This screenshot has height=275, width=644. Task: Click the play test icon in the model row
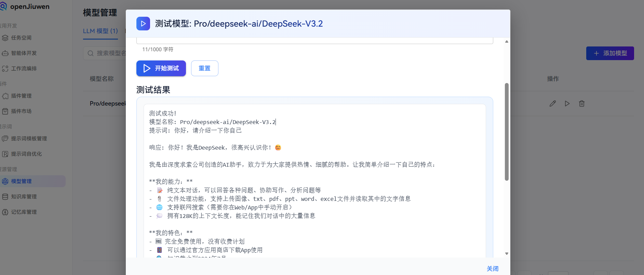(567, 104)
